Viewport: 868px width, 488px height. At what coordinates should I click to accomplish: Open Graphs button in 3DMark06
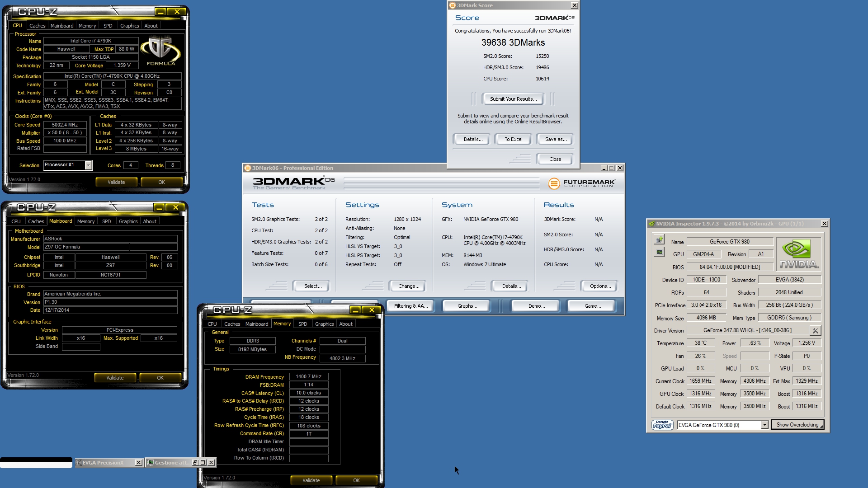tap(467, 306)
